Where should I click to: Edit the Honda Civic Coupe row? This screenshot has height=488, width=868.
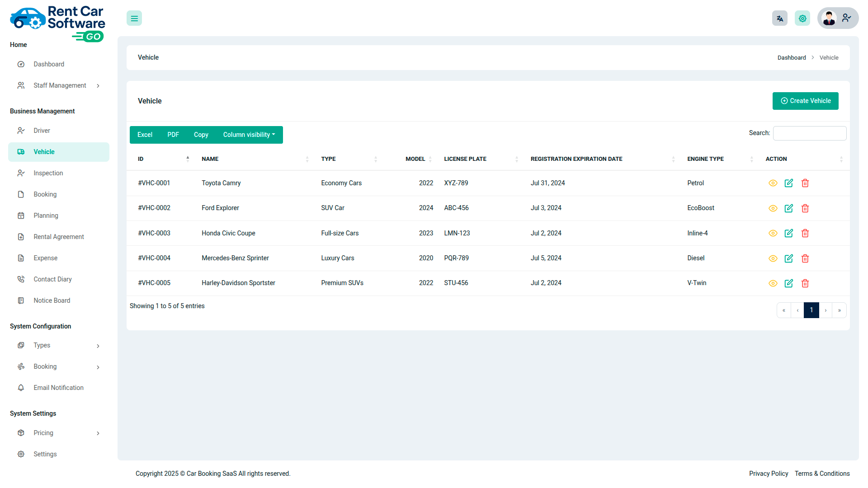click(789, 233)
